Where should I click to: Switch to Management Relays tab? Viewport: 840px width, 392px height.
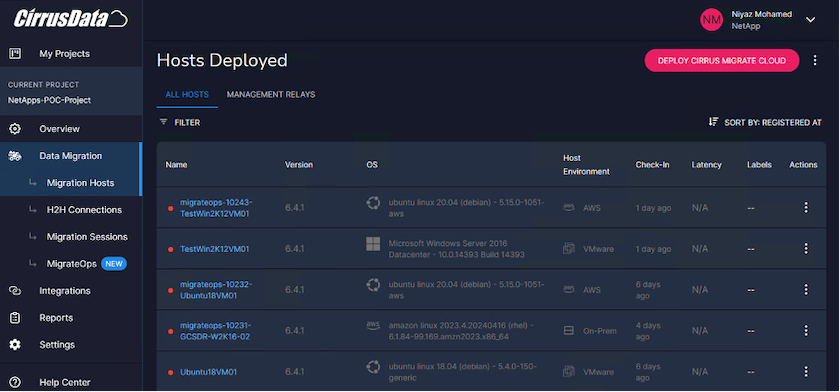[271, 94]
